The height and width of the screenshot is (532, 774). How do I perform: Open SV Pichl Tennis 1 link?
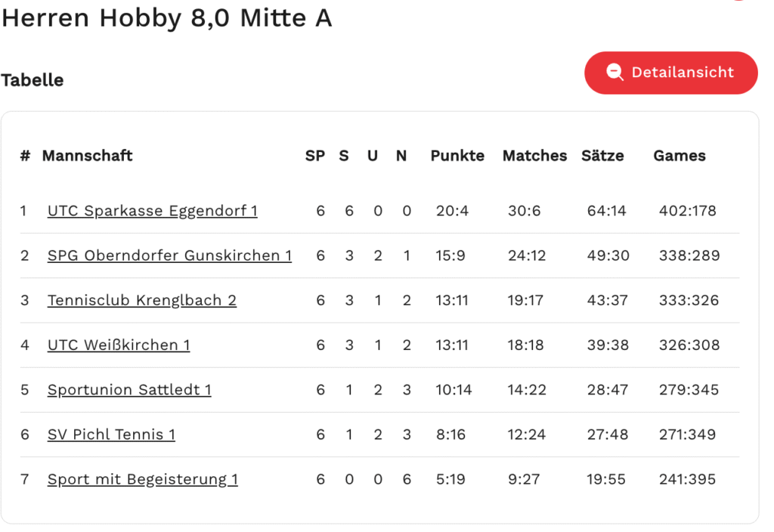(111, 435)
